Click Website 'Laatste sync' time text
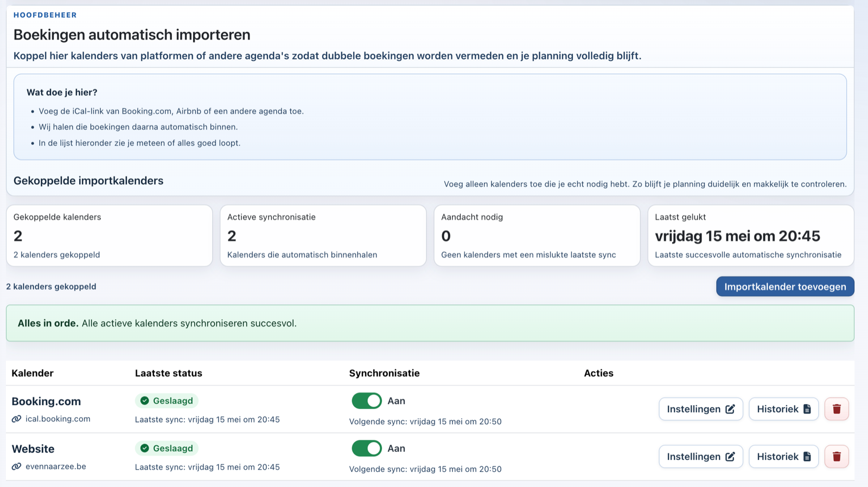Image resolution: width=868 pixels, height=487 pixels. (207, 467)
